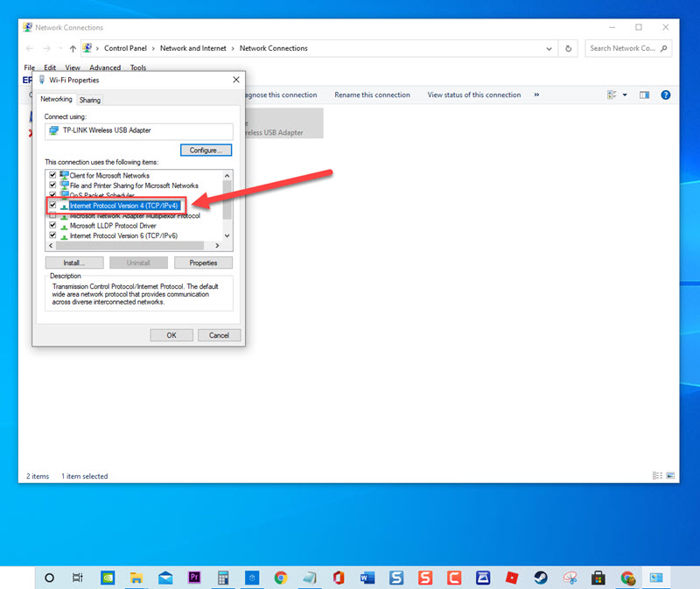Open the Advanced menu
This screenshot has width=700, height=589.
click(104, 67)
